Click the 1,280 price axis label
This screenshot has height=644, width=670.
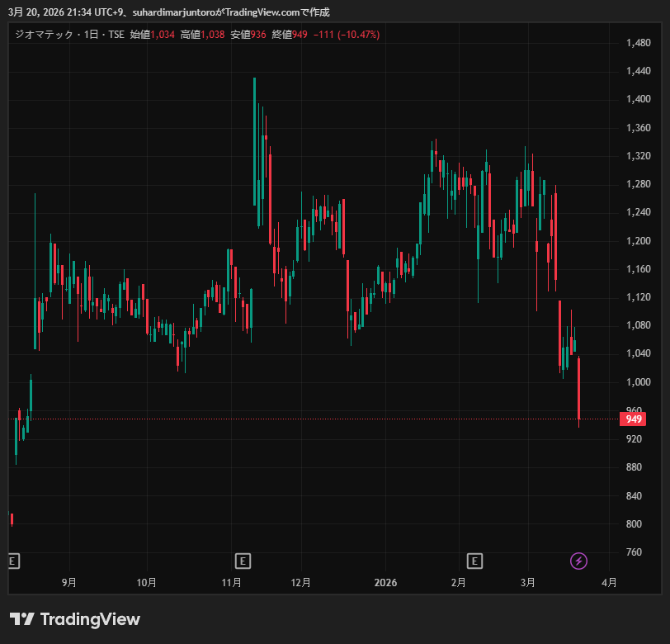click(x=638, y=184)
